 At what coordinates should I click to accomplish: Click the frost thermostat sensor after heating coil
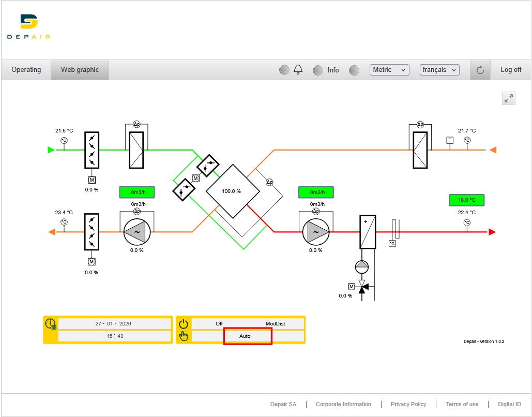pos(392,244)
